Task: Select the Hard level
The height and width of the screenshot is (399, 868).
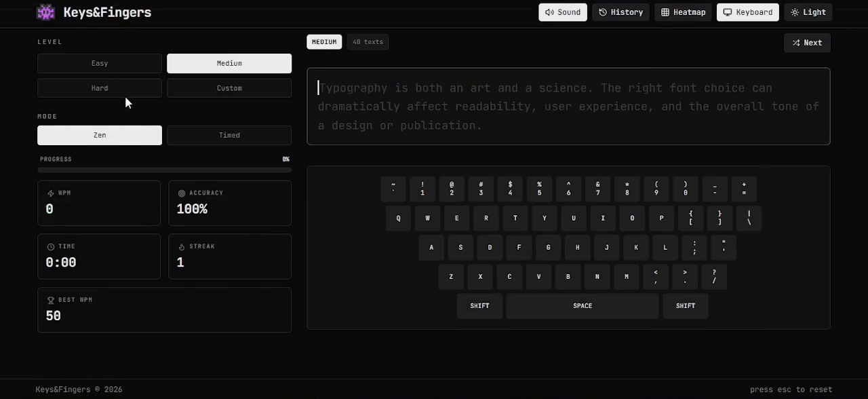Action: pyautogui.click(x=100, y=88)
